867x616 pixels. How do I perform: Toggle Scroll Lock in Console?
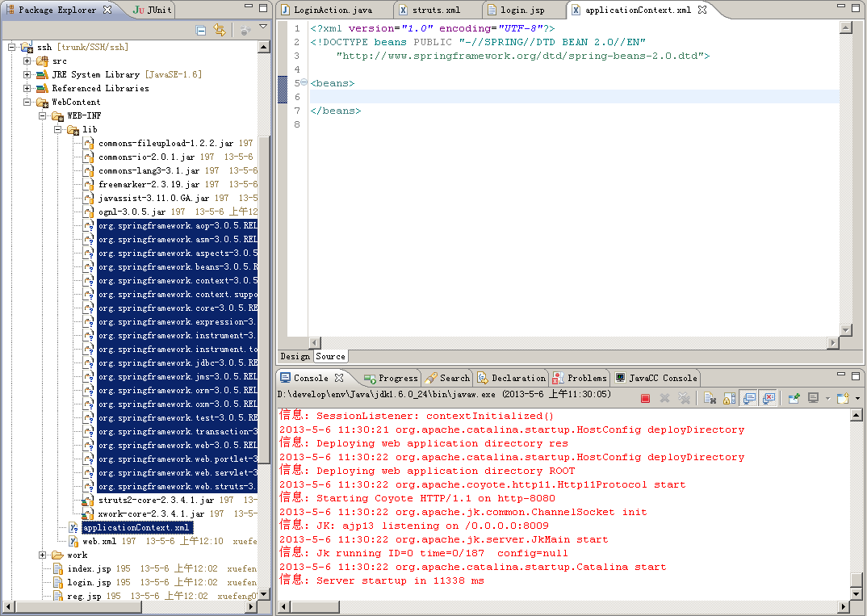click(729, 398)
